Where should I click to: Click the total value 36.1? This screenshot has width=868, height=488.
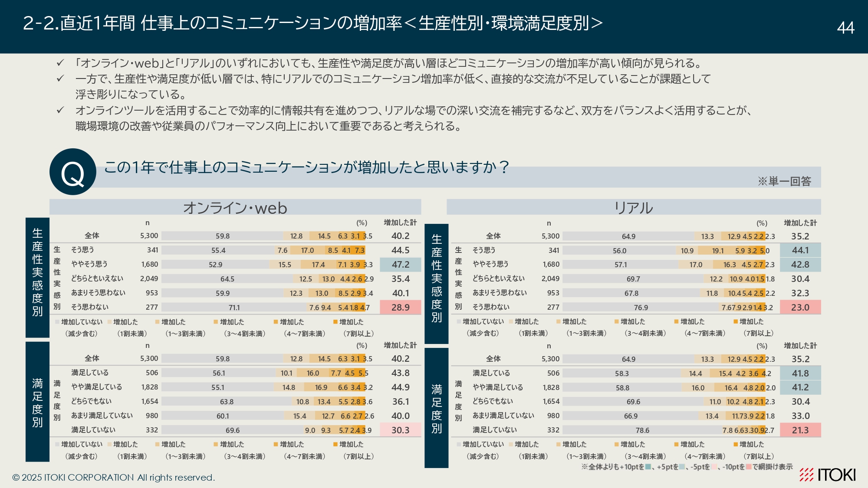click(400, 401)
